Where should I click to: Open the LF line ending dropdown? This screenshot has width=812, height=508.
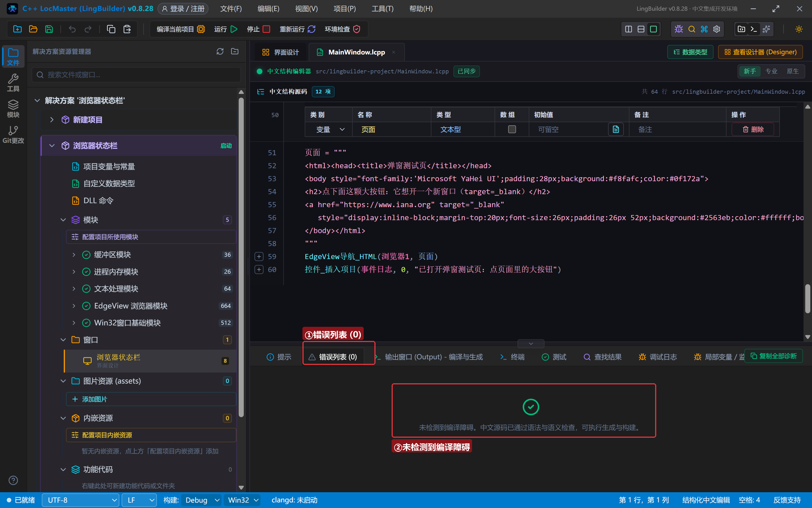tap(139, 500)
